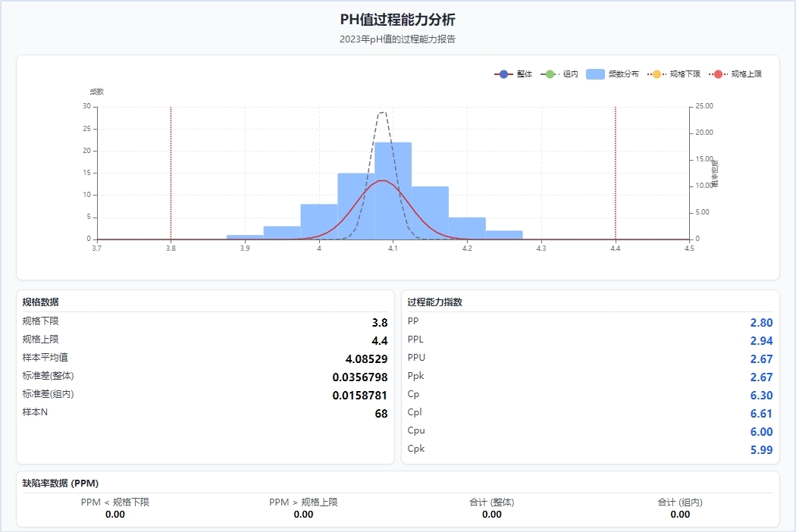This screenshot has height=532, width=796.
Task: Click the green 组内 legend marker
Action: point(550,74)
